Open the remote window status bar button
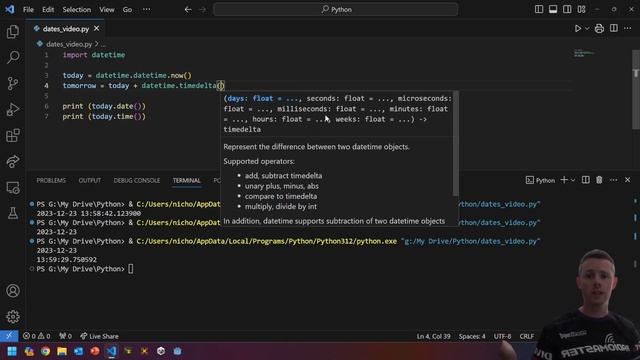This screenshot has width=640, height=360. click(x=9, y=336)
